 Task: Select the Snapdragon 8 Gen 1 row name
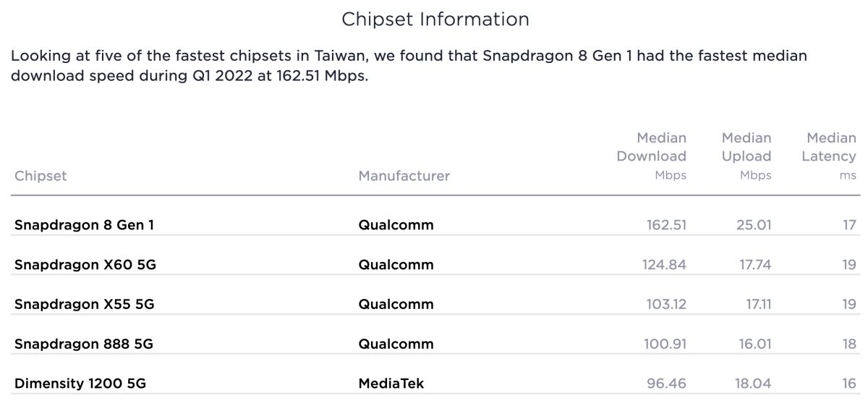(x=84, y=225)
